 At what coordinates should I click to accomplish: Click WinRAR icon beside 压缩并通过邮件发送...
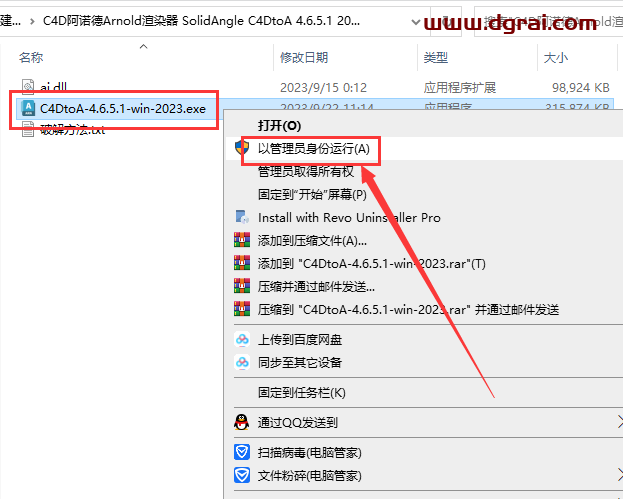click(242, 286)
